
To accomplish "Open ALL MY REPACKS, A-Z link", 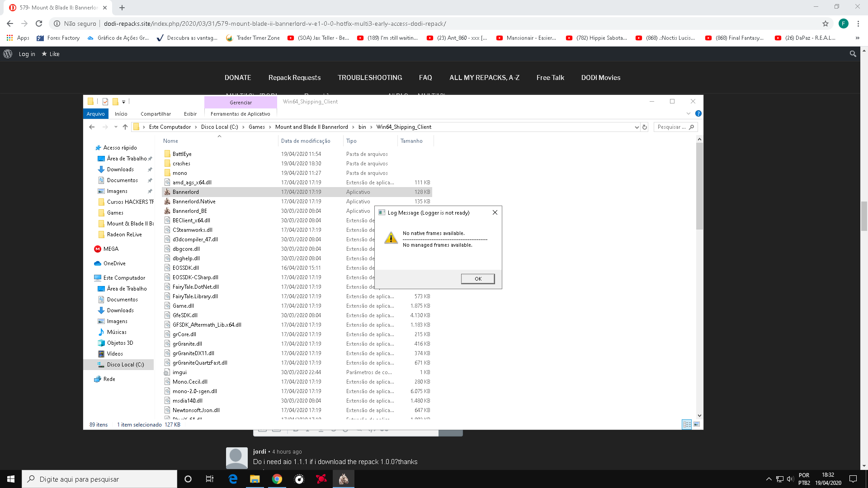I will click(484, 78).
